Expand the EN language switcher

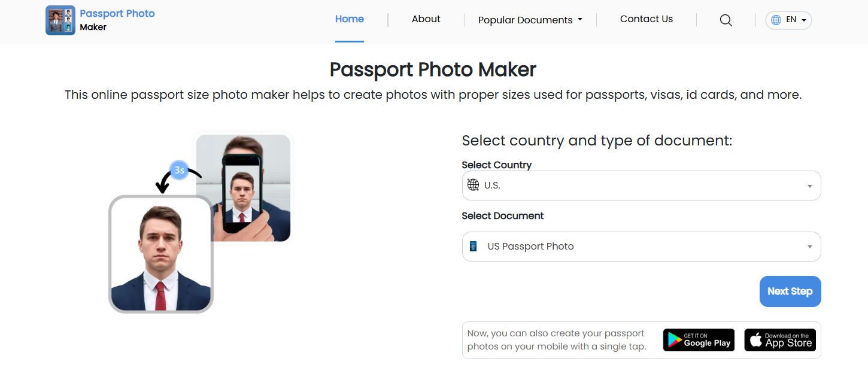[x=788, y=20]
